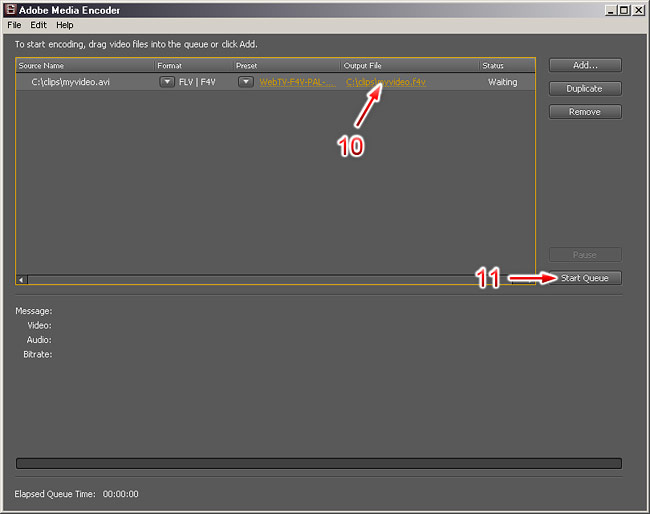Screen dimensions: 650x514
Task: Duplicate the selected queue item
Action: pyautogui.click(x=585, y=88)
